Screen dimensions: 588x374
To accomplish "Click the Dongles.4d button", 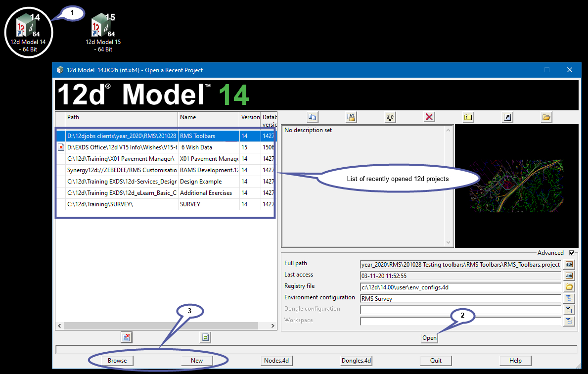I will point(356,361).
